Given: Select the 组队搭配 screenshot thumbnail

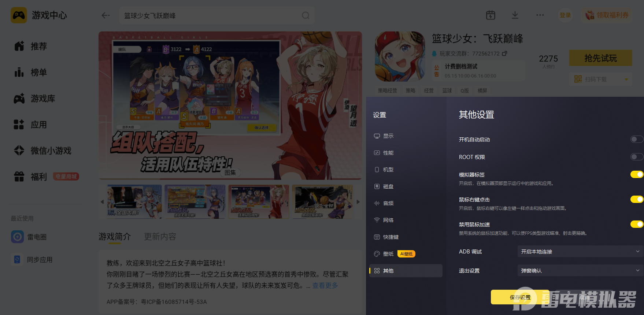Looking at the screenshot, I should click(259, 201).
